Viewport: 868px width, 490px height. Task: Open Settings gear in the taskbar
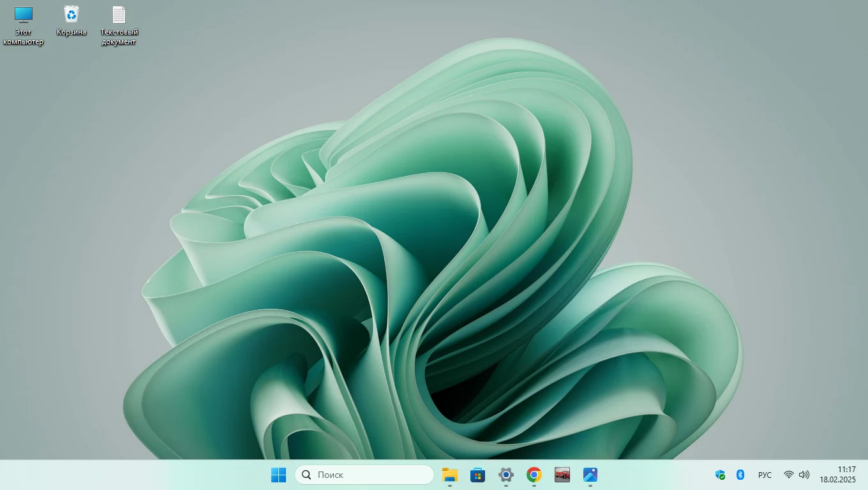(x=506, y=475)
